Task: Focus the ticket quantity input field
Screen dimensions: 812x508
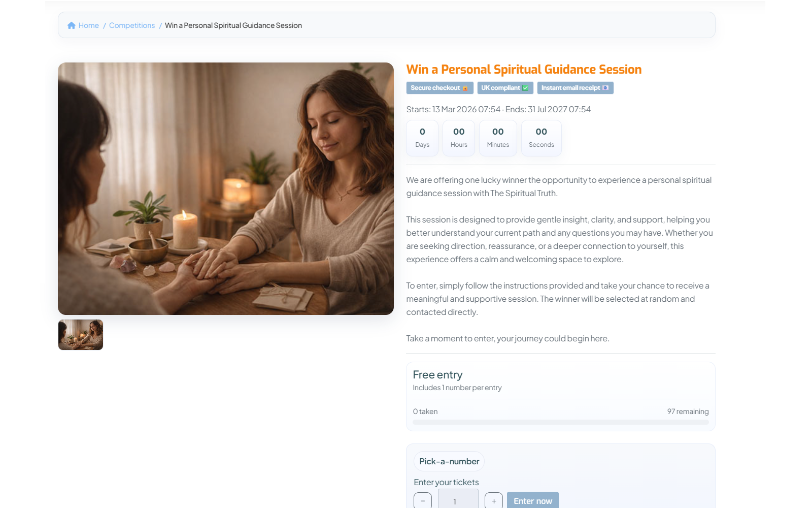Action: pyautogui.click(x=458, y=500)
